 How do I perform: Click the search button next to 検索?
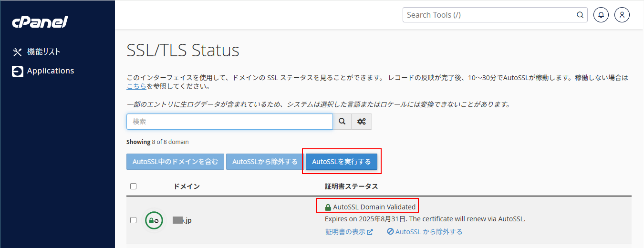[x=342, y=122]
